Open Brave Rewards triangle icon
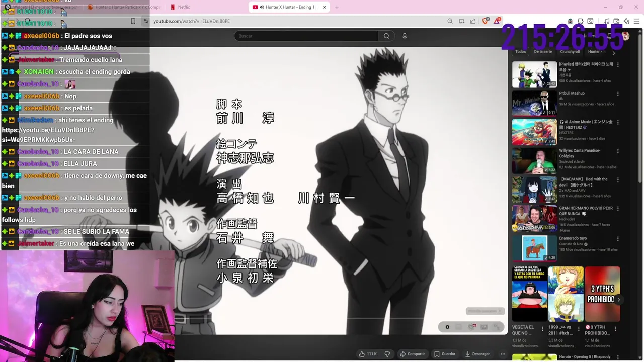The width and height of the screenshot is (644, 362). click(497, 21)
